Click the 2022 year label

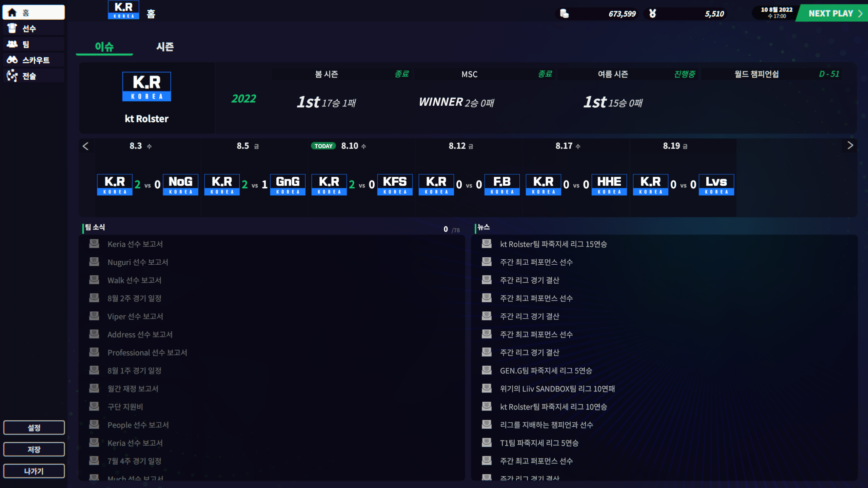244,99
